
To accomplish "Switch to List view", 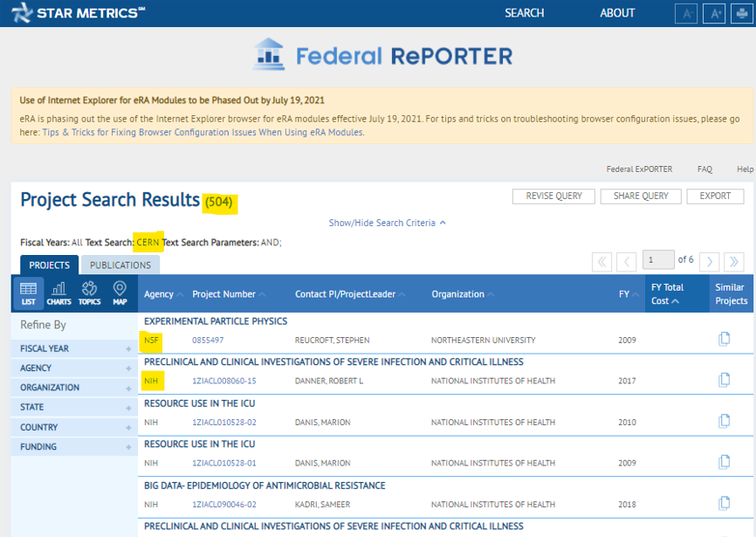I will pos(28,293).
